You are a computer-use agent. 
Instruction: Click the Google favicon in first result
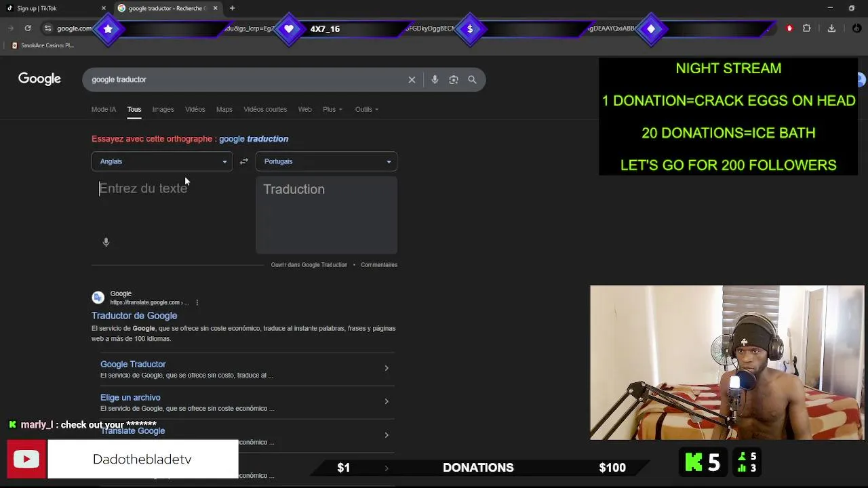(98, 298)
